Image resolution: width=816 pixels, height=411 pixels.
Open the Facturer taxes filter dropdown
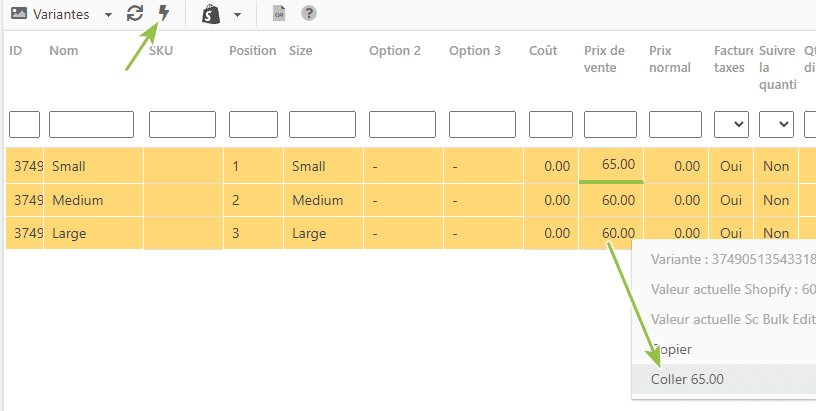pyautogui.click(x=731, y=124)
